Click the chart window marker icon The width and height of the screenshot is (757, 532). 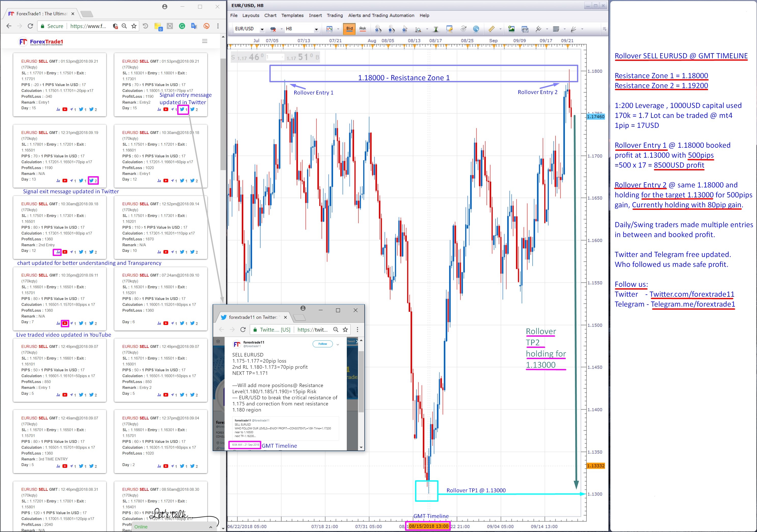pos(449,29)
